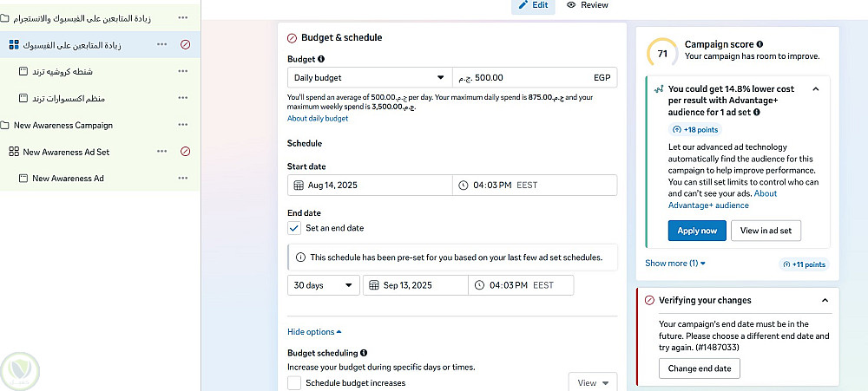Click the Change end date button
Viewport: 868px width, 391px height.
699,368
